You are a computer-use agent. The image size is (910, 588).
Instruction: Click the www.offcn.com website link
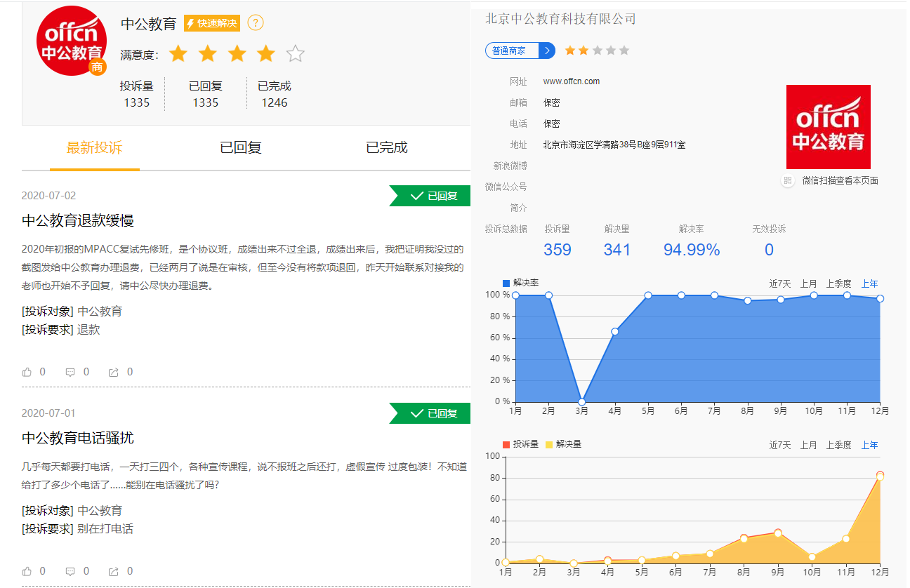[x=572, y=81]
